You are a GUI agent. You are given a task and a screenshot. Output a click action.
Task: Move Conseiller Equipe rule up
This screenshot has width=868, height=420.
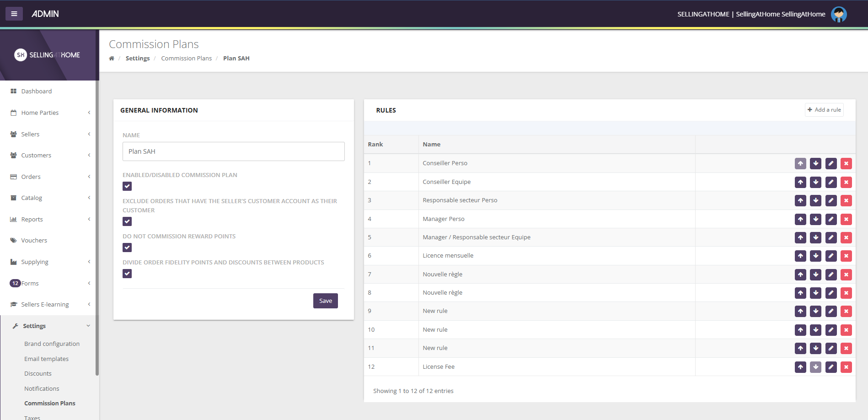800,182
